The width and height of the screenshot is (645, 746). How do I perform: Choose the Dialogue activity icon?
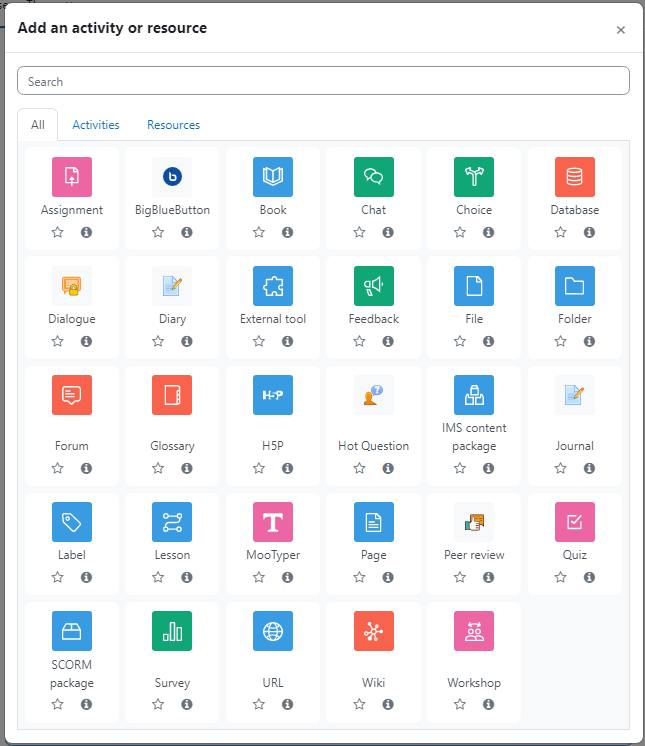72,285
